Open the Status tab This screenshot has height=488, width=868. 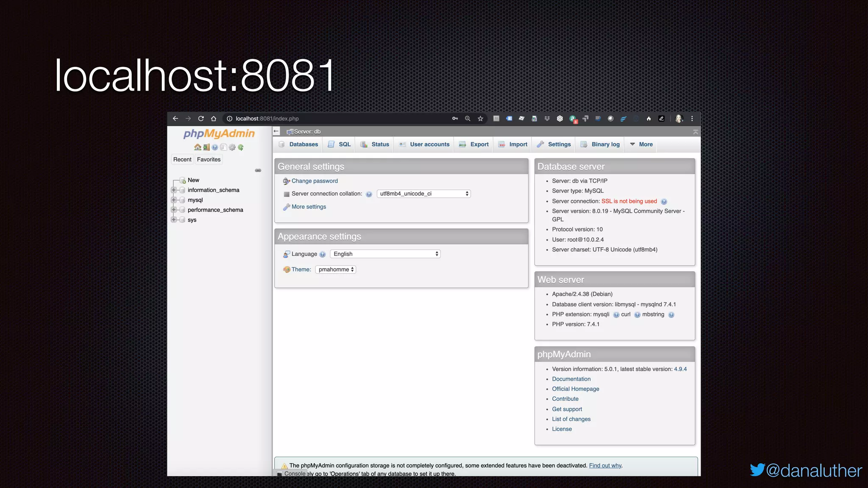[375, 144]
